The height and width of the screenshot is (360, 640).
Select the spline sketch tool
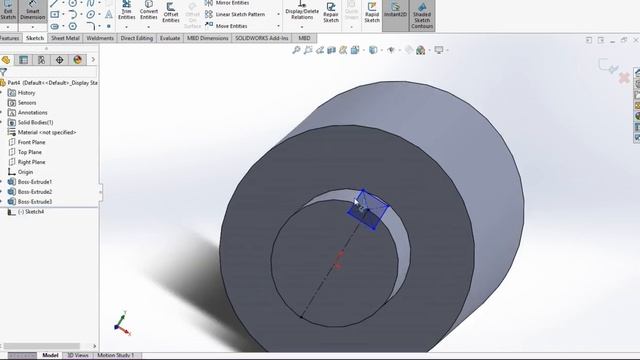91,3
